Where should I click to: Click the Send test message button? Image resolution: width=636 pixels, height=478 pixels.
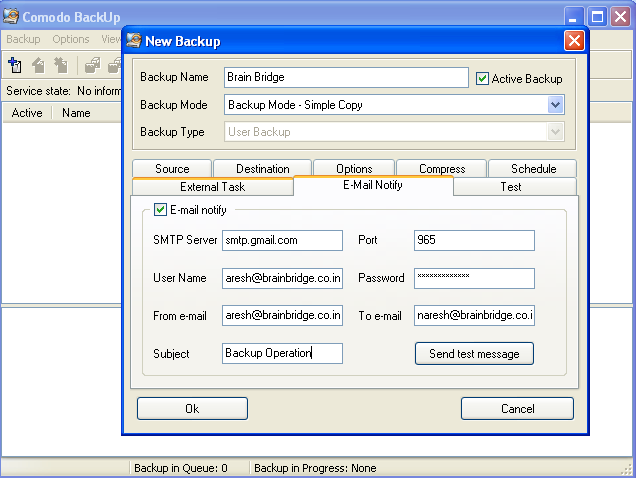click(x=474, y=353)
